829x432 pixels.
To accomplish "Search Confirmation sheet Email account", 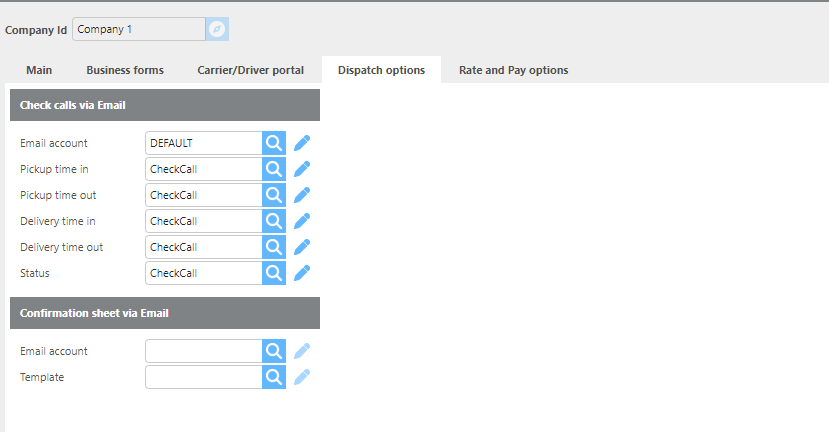I will pyautogui.click(x=274, y=351).
